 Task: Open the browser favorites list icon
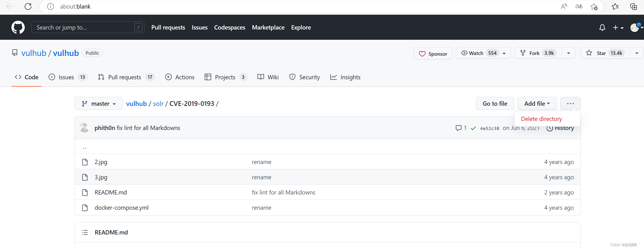615,6
